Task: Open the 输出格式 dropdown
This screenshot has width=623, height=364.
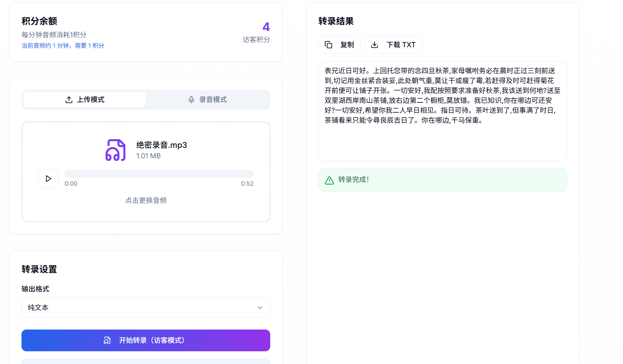Action: (x=146, y=308)
